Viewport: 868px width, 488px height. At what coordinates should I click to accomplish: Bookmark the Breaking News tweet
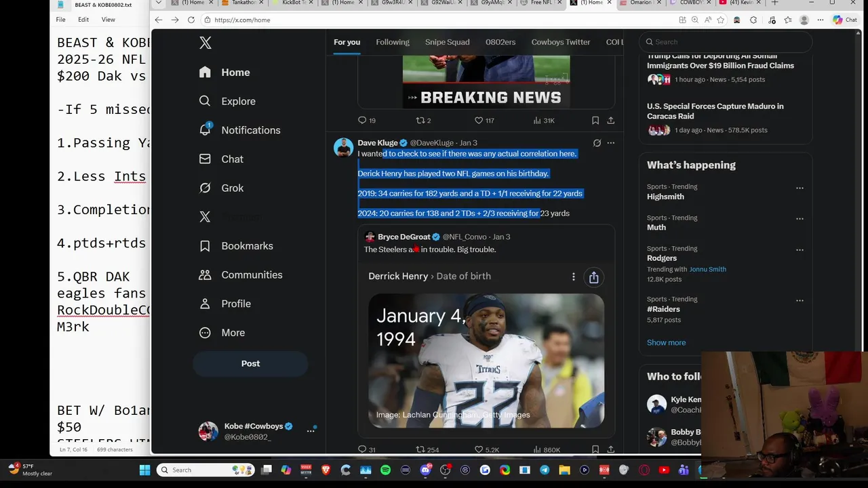[x=595, y=120]
